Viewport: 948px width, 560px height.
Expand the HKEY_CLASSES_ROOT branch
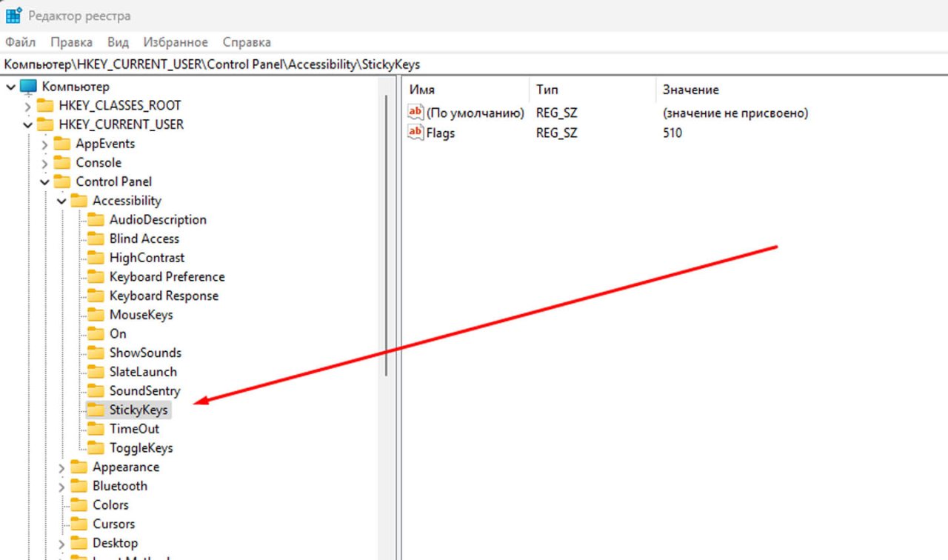[x=28, y=106]
